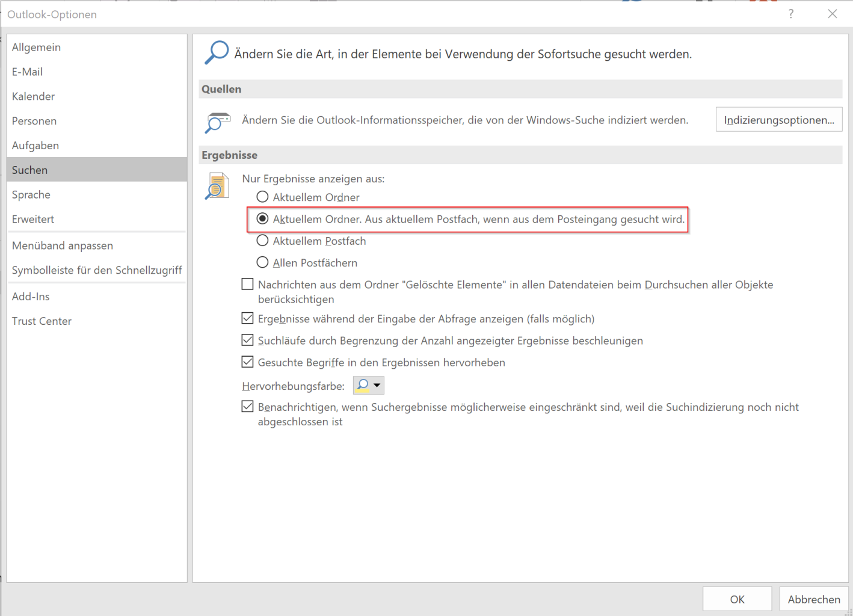Toggle 'Suchläufe durch Begrenzung' checkbox
The width and height of the screenshot is (853, 616).
(x=247, y=340)
